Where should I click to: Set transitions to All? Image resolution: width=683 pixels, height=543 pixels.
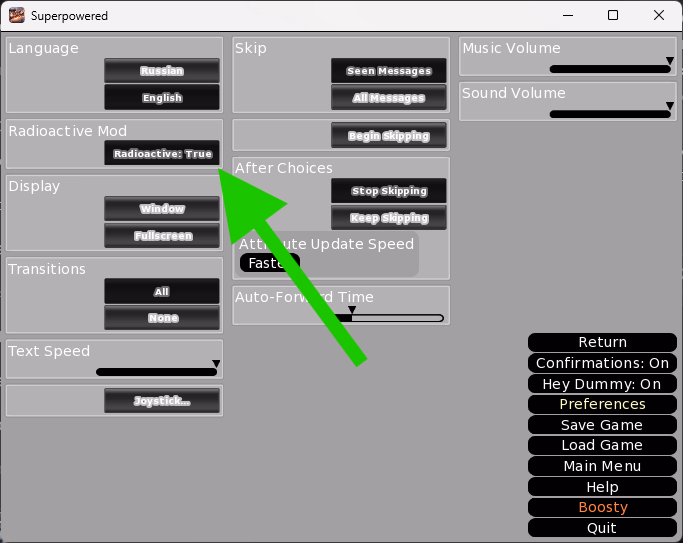point(162,292)
